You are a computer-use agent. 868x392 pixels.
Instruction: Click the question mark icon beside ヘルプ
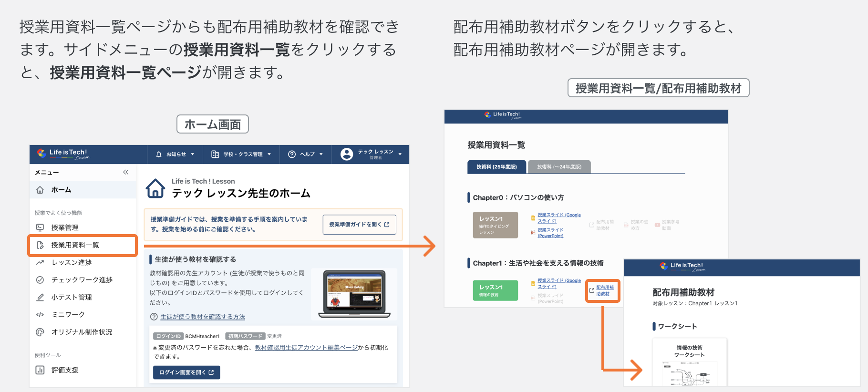[x=292, y=155]
